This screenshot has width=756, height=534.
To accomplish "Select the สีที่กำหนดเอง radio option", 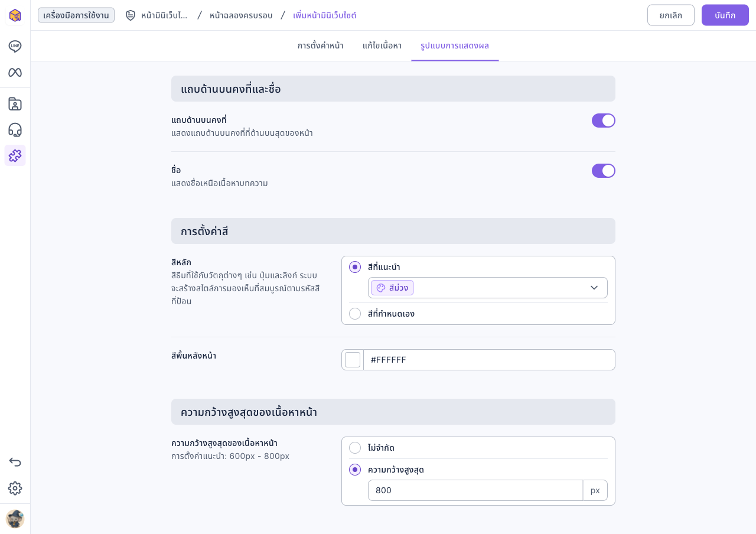I will 355,314.
